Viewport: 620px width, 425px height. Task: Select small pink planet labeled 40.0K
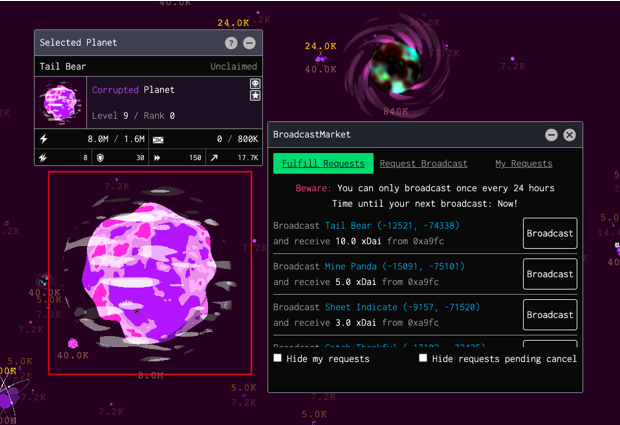(73, 343)
